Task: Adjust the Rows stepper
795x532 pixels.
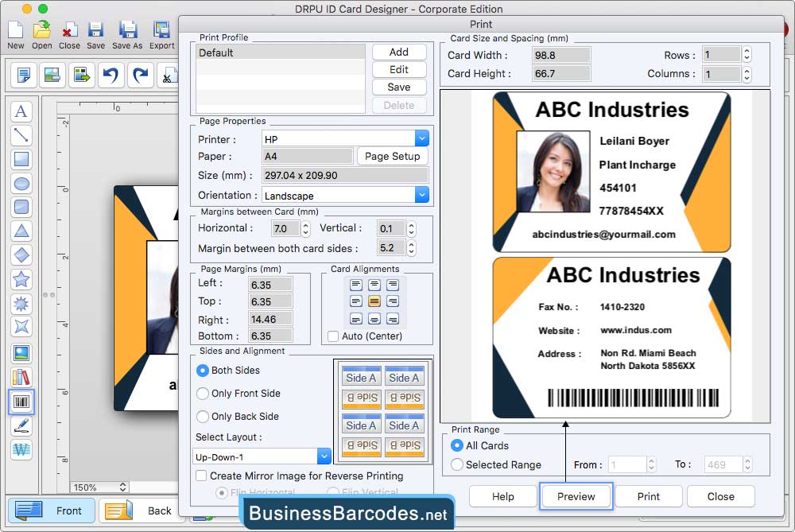Action: pyautogui.click(x=747, y=55)
